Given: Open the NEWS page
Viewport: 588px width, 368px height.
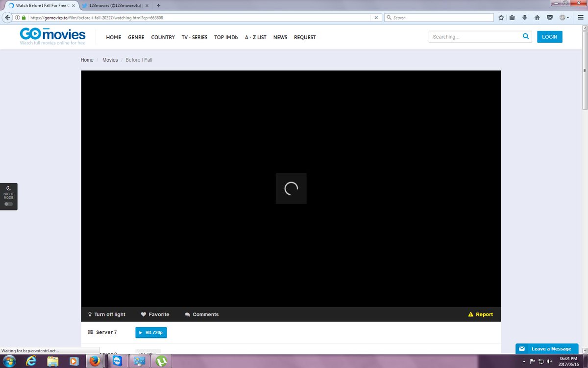Looking at the screenshot, I should [280, 37].
